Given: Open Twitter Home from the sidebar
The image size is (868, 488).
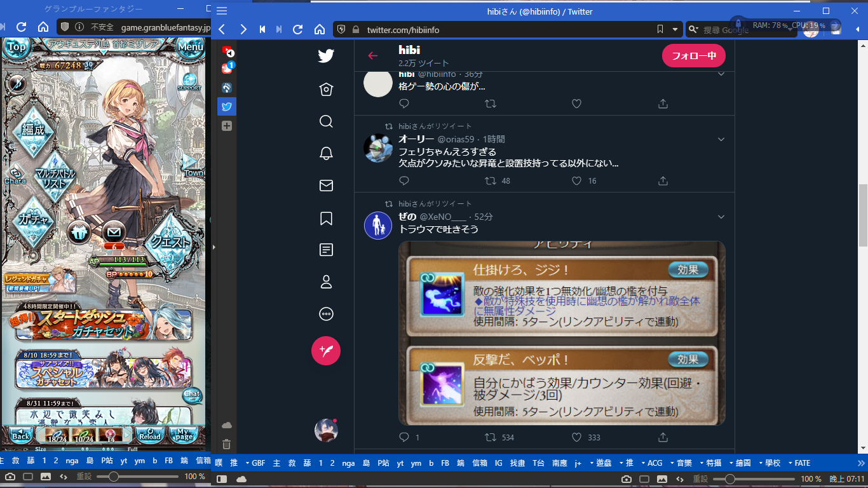Looking at the screenshot, I should click(326, 89).
